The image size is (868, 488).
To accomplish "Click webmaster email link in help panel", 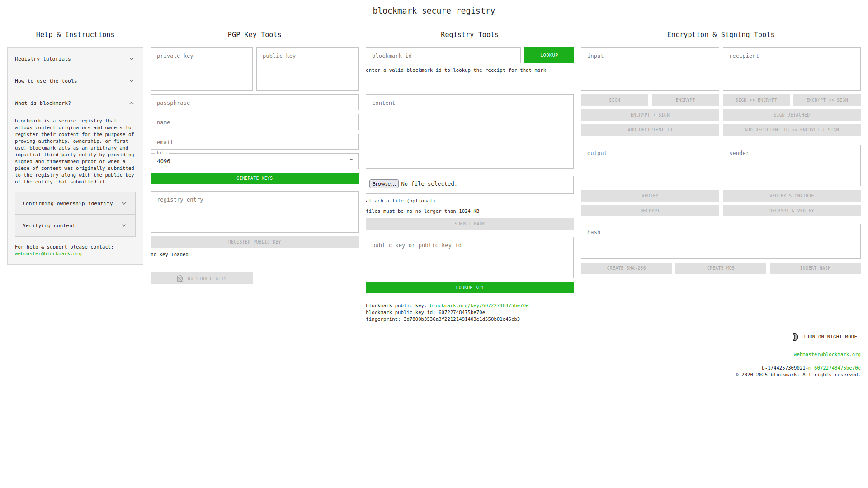I will tap(48, 254).
